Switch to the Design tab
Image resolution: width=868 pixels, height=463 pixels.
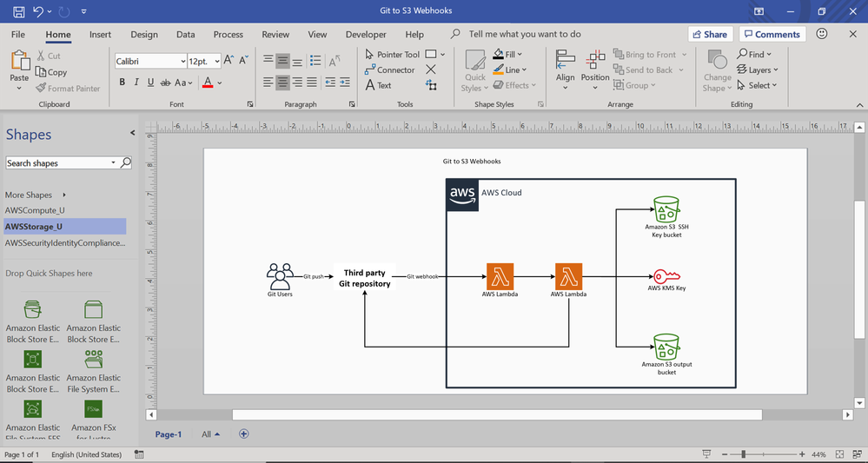pyautogui.click(x=144, y=35)
